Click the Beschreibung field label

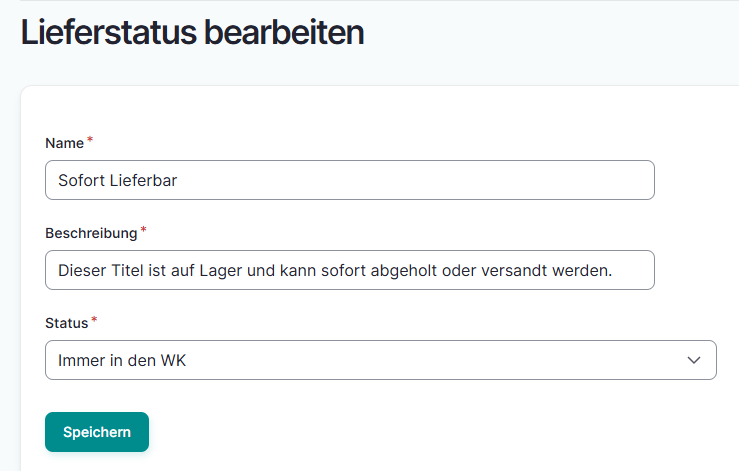click(90, 233)
